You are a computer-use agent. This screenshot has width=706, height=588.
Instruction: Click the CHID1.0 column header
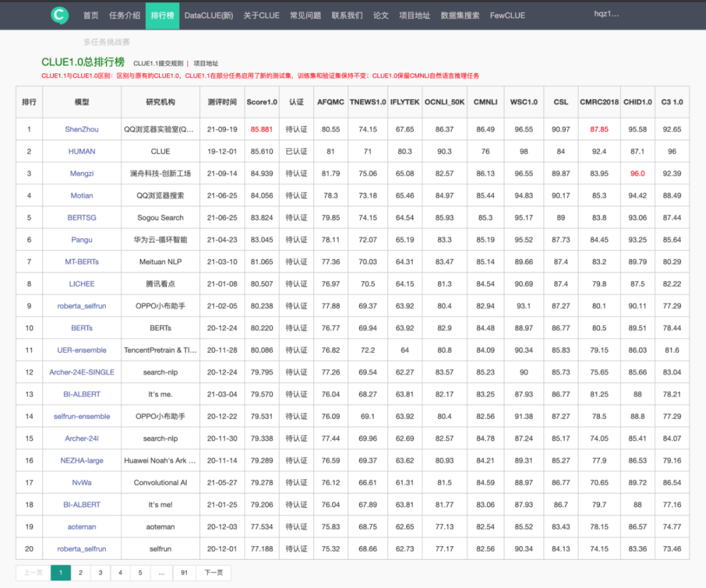[x=637, y=102]
